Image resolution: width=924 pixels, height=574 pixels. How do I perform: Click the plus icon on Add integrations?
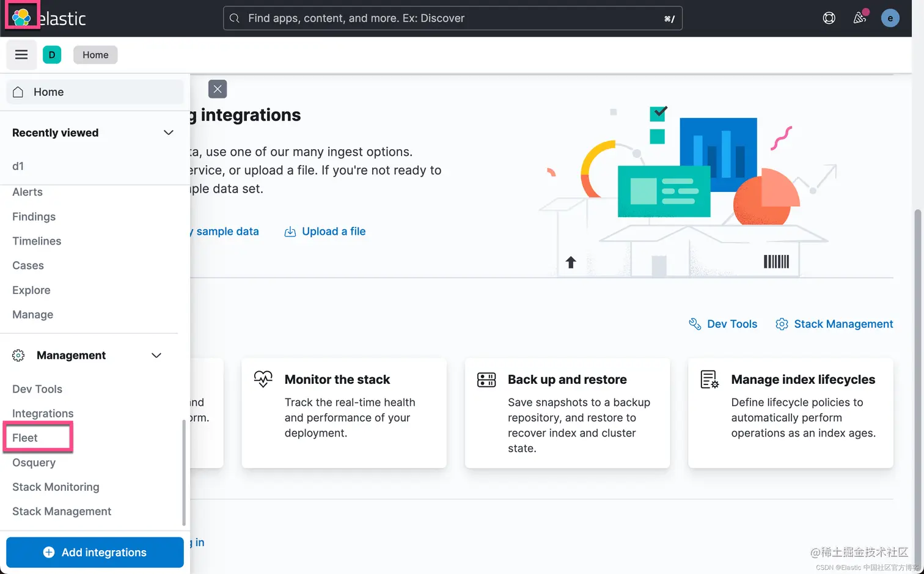tap(49, 553)
